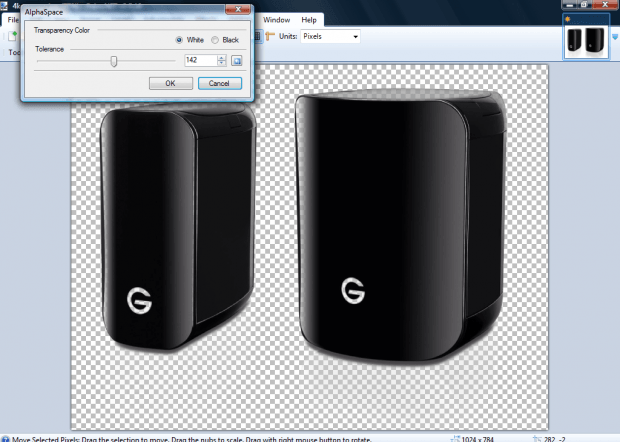
Task: Confirm AlphaSpace effect with OK
Action: click(170, 83)
